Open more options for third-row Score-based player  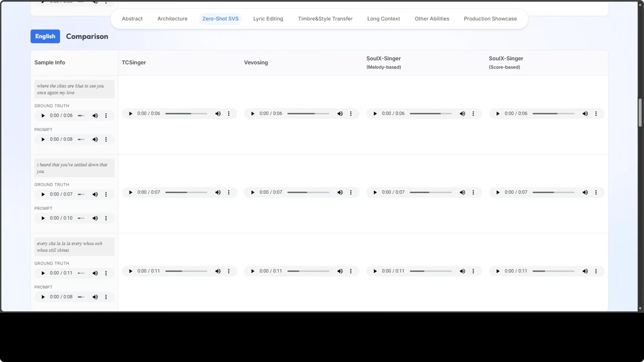[596, 271]
